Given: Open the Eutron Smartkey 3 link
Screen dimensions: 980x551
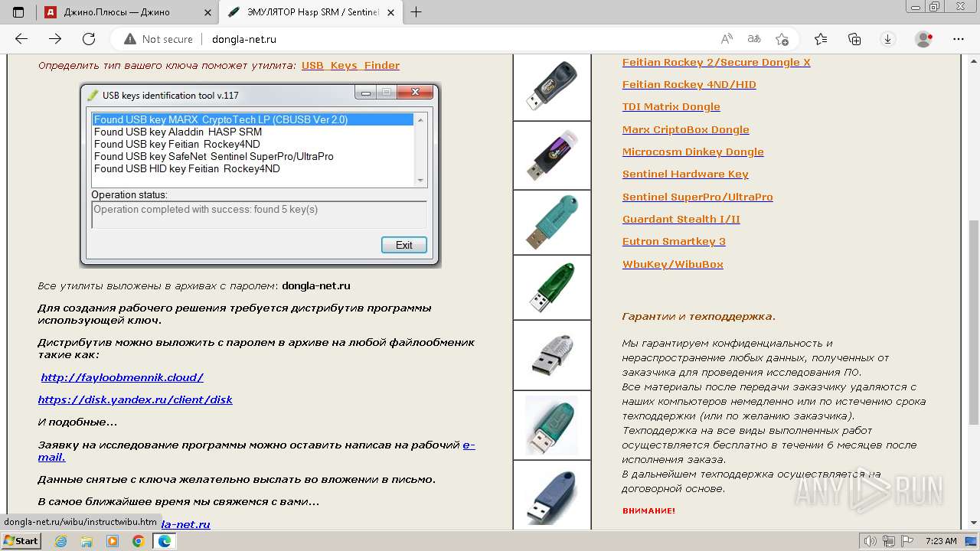Looking at the screenshot, I should coord(674,241).
